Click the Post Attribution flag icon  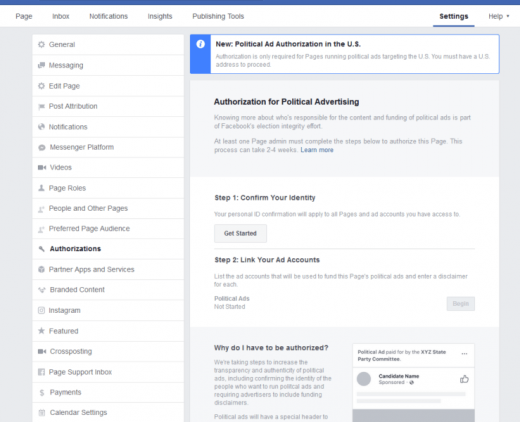41,107
